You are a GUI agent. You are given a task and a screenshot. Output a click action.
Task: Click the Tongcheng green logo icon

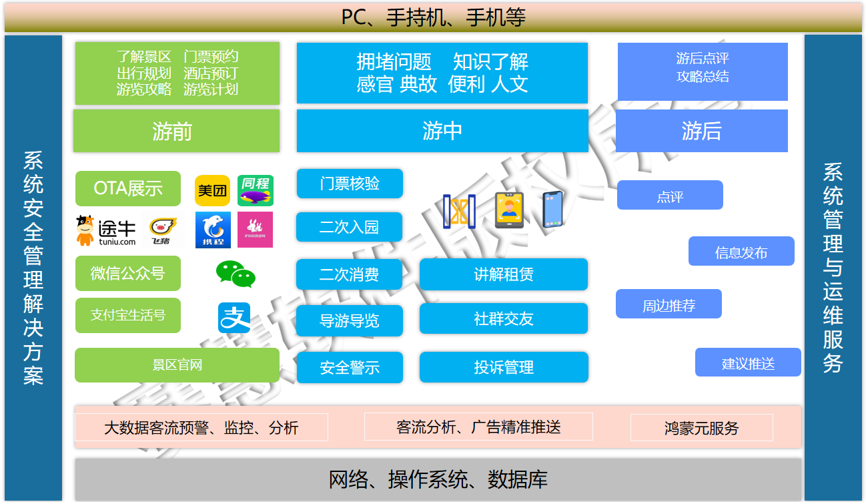point(256,191)
